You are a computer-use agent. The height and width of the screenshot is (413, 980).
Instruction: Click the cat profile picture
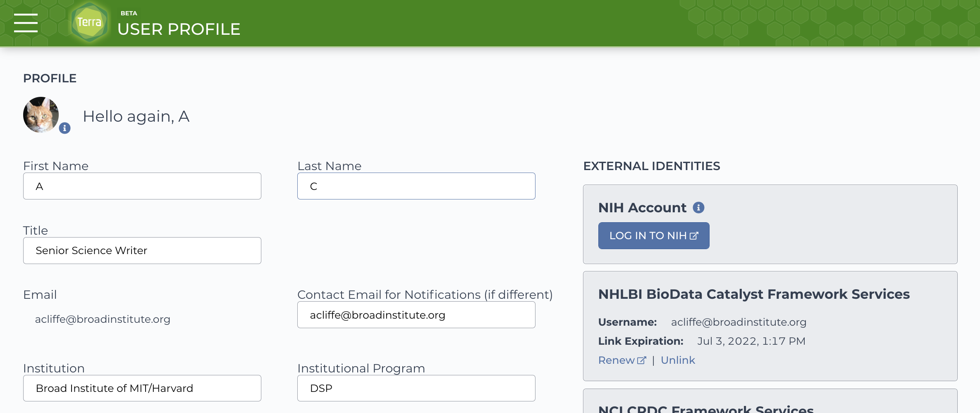[x=41, y=115]
